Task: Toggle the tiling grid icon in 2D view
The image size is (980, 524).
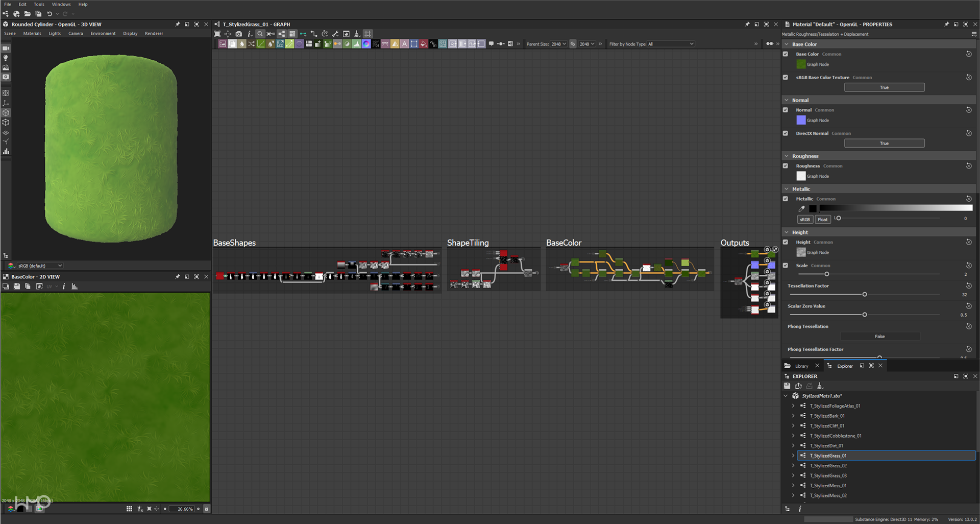Action: tap(129, 509)
